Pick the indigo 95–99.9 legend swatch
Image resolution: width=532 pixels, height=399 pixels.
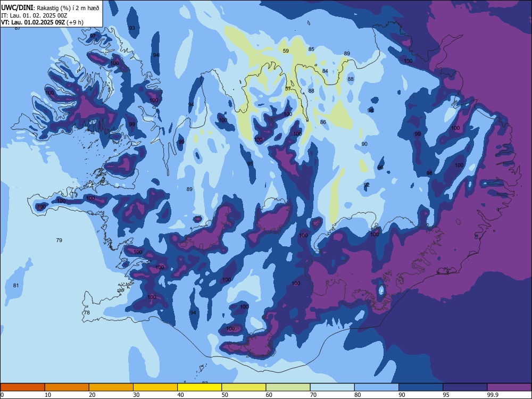[x=465, y=387]
